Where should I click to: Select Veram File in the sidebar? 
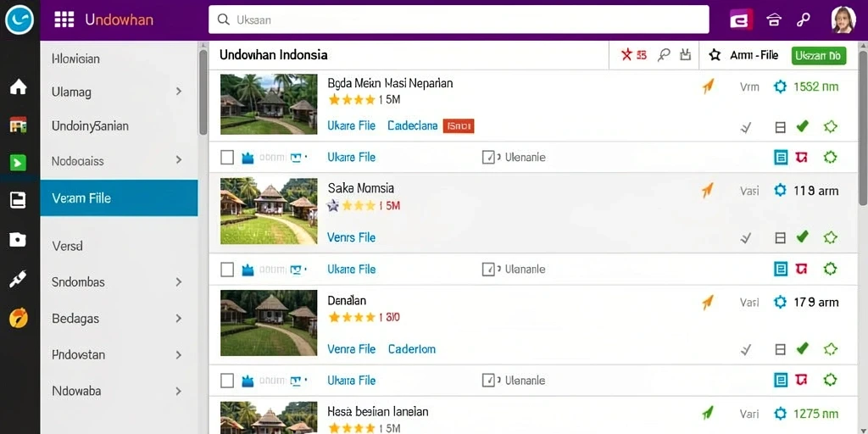[x=119, y=198]
